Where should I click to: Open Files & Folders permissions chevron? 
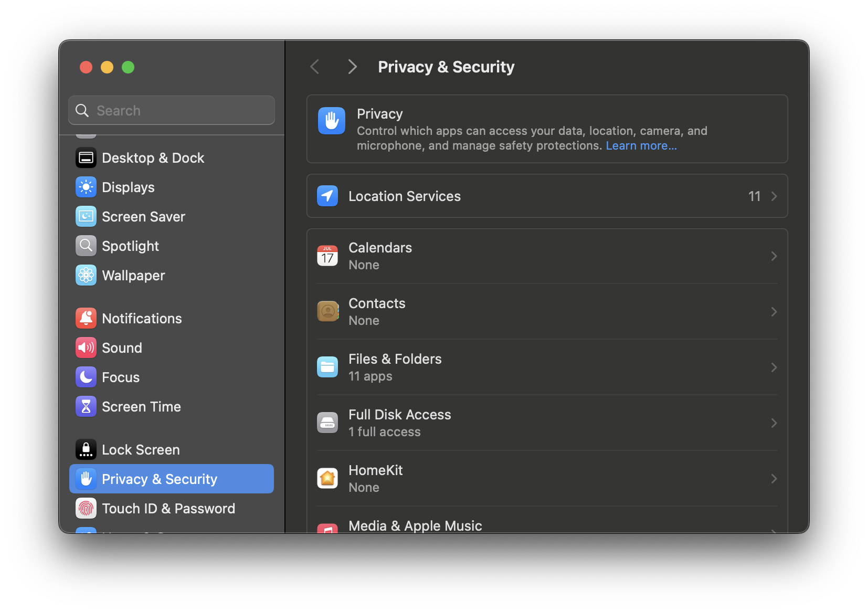(774, 367)
